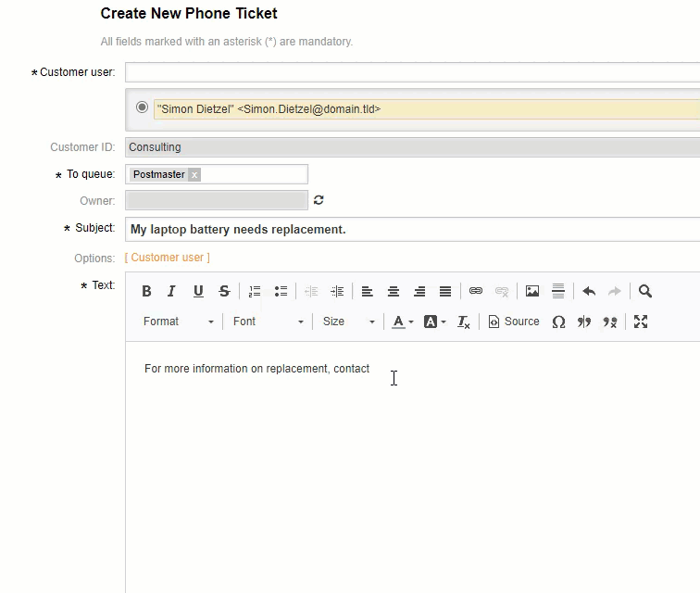Click into the Subject field

coord(413,229)
